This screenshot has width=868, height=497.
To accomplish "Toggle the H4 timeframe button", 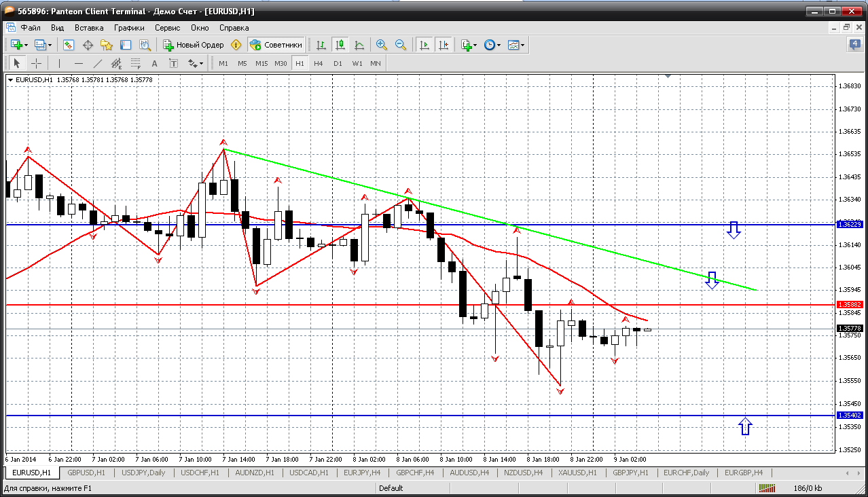I will click(319, 63).
